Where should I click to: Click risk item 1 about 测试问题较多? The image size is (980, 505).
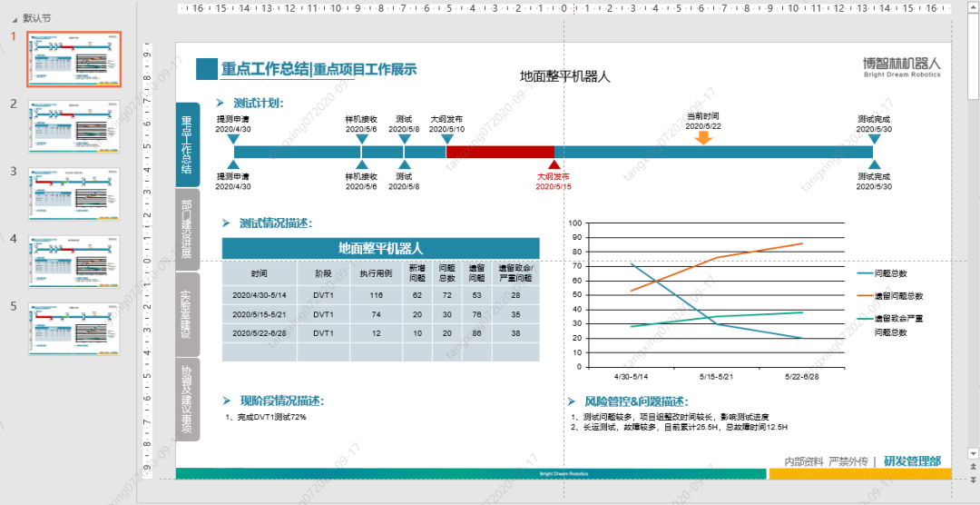(x=670, y=417)
